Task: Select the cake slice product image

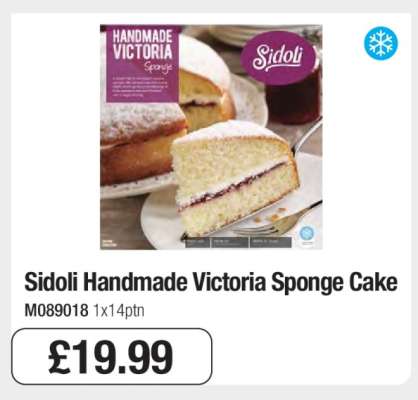Action: [211, 137]
